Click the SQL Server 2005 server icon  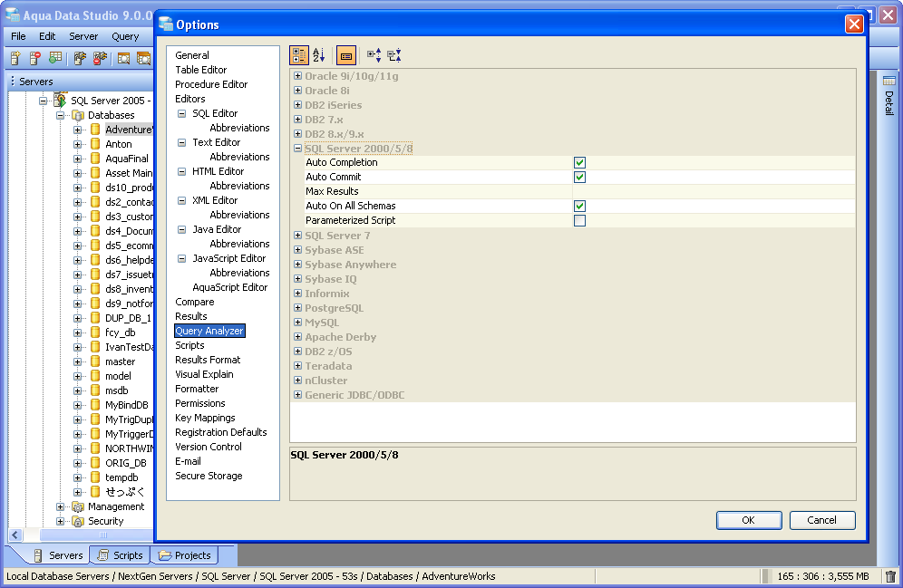[x=60, y=100]
